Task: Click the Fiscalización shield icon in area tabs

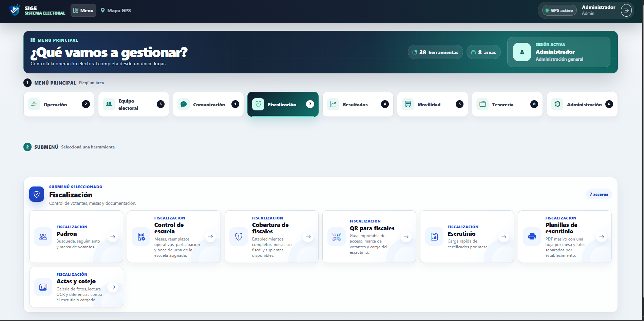Action: pyautogui.click(x=258, y=104)
